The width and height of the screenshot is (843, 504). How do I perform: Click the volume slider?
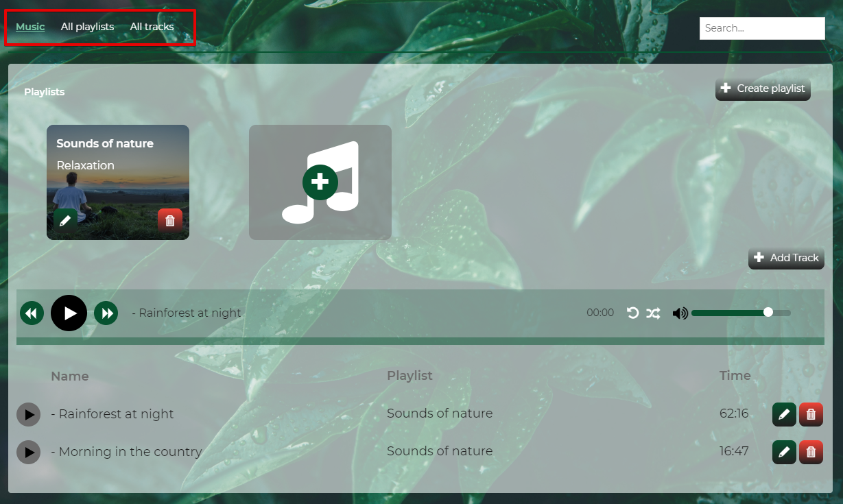click(x=741, y=313)
